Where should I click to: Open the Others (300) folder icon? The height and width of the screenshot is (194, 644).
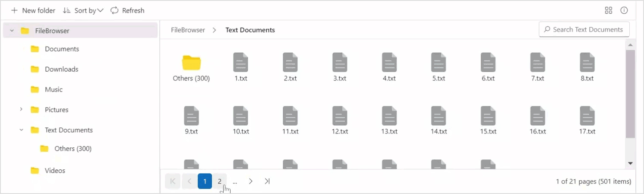point(191,63)
